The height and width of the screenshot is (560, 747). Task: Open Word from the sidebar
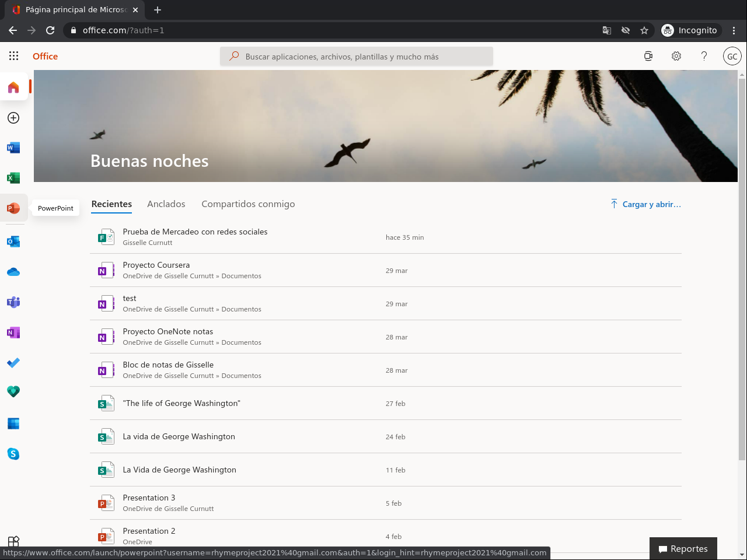(13, 148)
